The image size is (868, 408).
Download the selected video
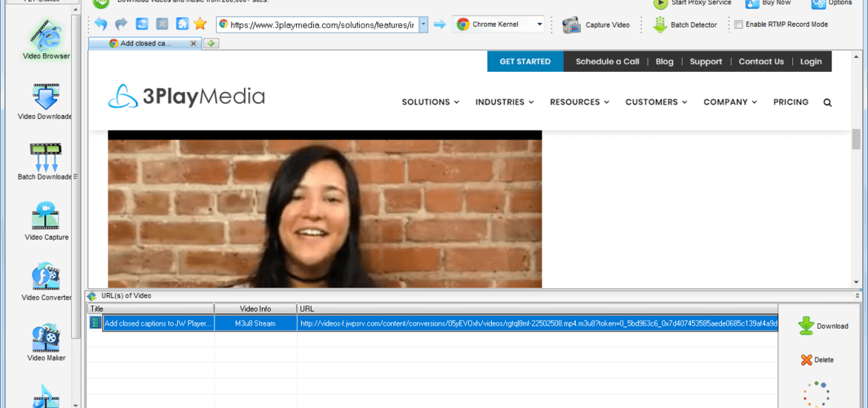coord(823,326)
